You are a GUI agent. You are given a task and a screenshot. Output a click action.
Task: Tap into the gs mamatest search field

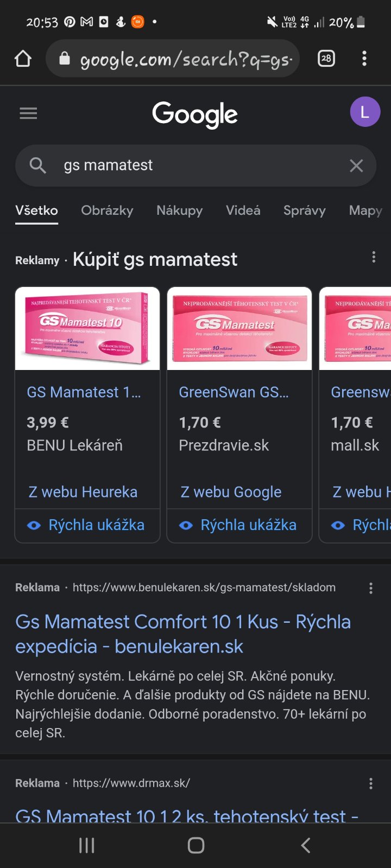pyautogui.click(x=195, y=165)
